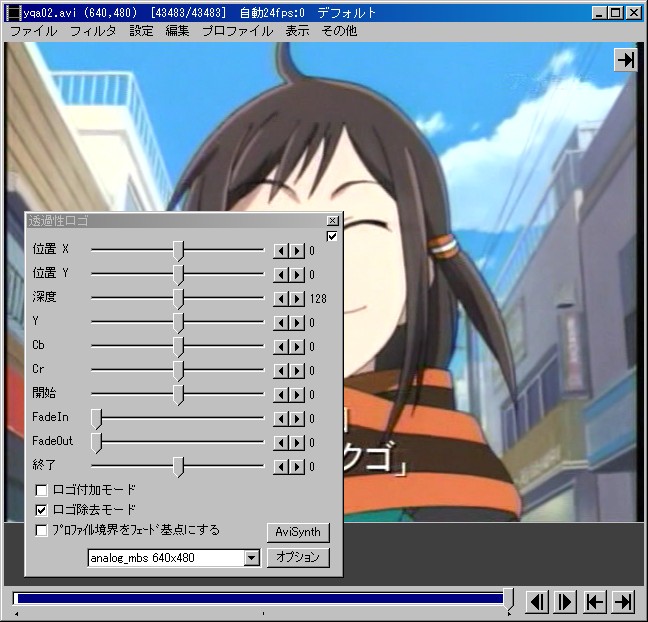Image resolution: width=648 pixels, height=622 pixels.
Task: Open the analog_mbs 640x480 logo dropdown
Action: click(x=251, y=558)
